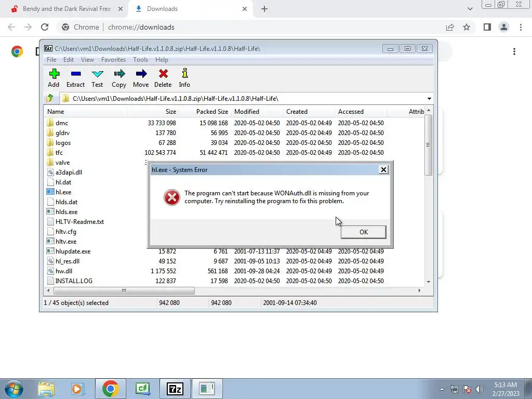
Task: Open File Explorer from taskbar
Action: tap(46, 389)
